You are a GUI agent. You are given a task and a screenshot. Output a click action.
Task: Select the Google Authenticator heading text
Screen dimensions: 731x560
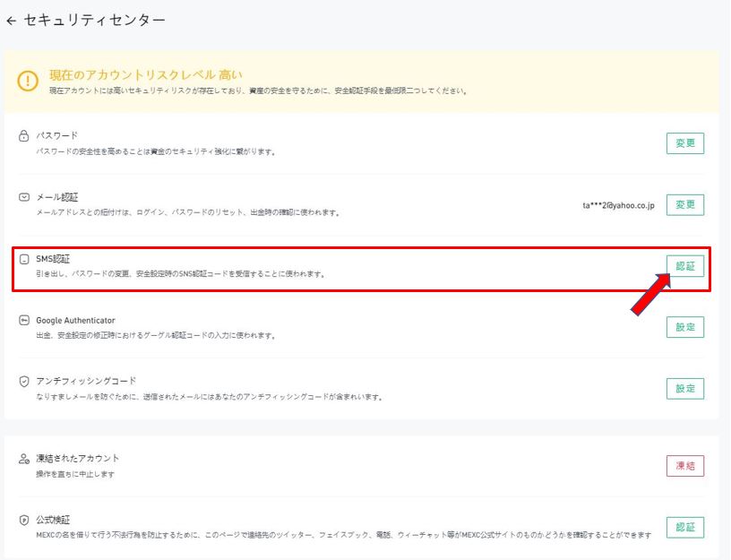(75, 320)
